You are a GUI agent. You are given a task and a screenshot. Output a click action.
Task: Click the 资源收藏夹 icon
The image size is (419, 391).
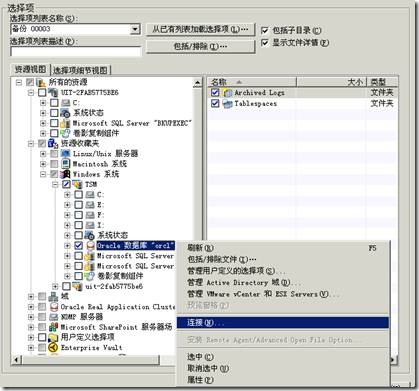pyautogui.click(x=53, y=143)
